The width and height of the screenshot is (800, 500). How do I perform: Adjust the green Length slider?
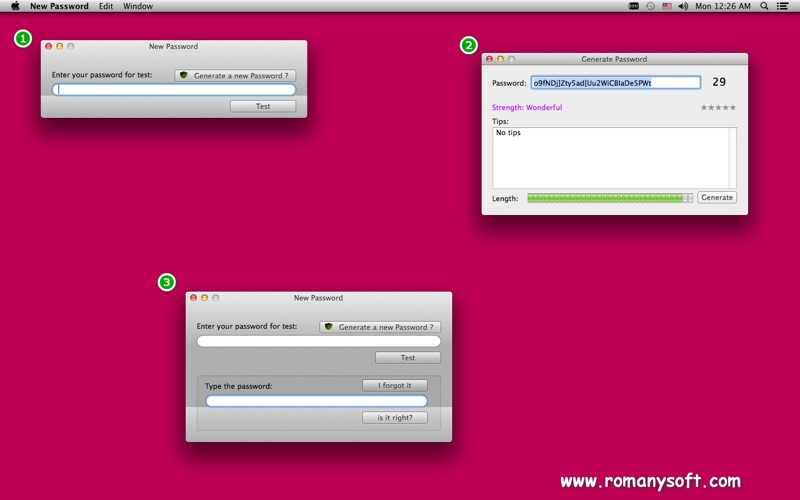(610, 198)
